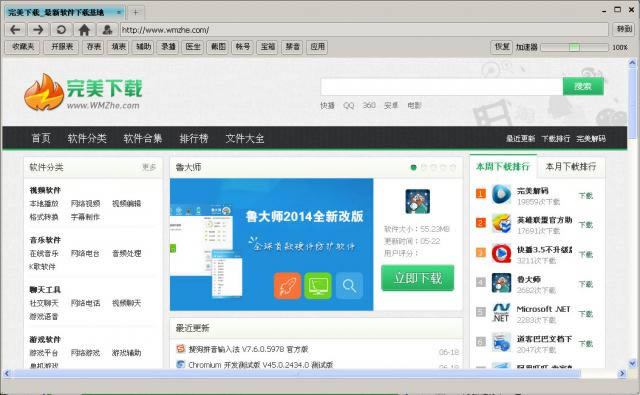
Task: Select the fourth carousel dot
Action: pos(443,167)
